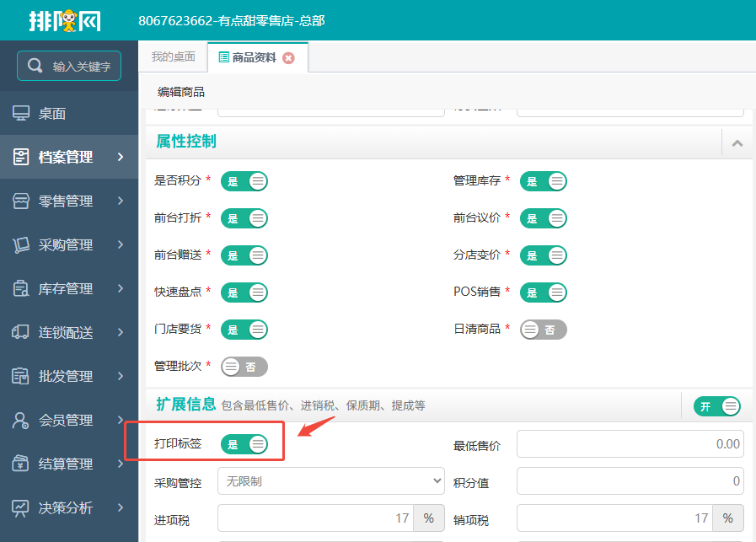Click the 决策分析 chart icon
This screenshot has width=756, height=542.
coord(21,507)
